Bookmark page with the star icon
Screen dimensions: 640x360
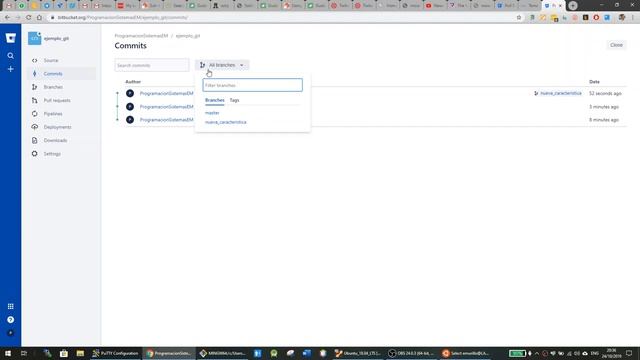[x=519, y=18]
